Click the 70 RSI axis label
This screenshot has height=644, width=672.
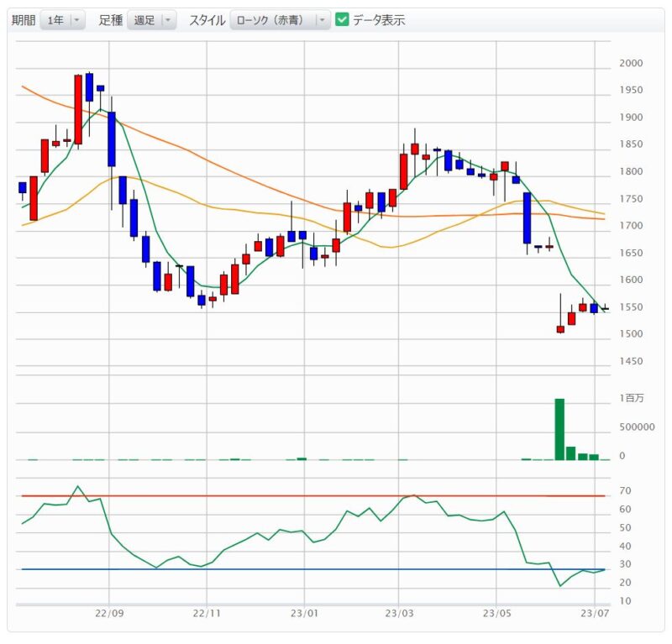pyautogui.click(x=625, y=491)
